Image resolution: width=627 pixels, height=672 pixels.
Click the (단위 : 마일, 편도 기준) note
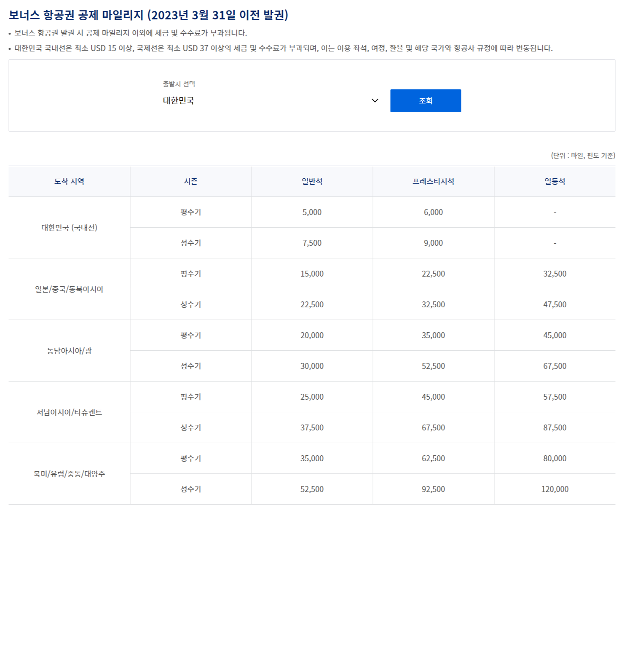[583, 156]
